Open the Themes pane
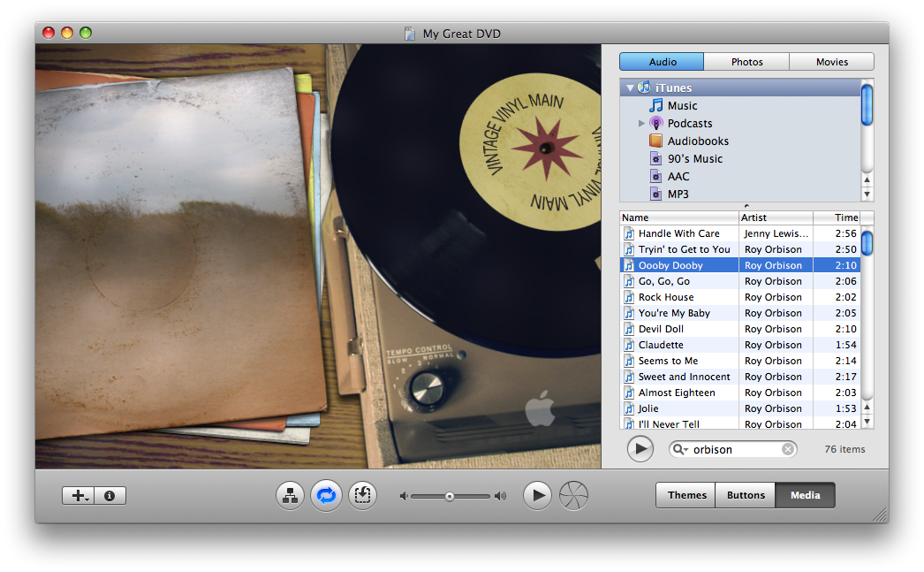The image size is (924, 572). pyautogui.click(x=686, y=495)
